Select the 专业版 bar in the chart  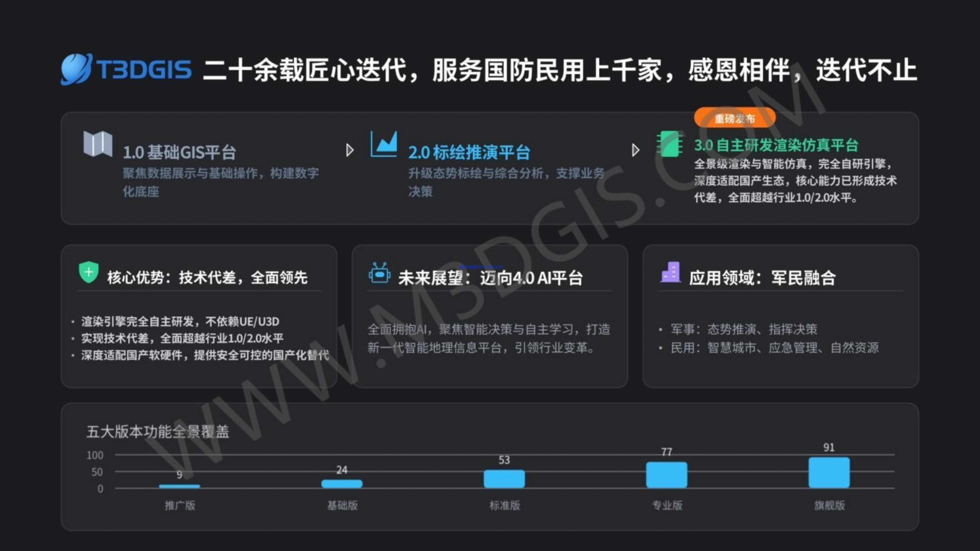click(667, 475)
